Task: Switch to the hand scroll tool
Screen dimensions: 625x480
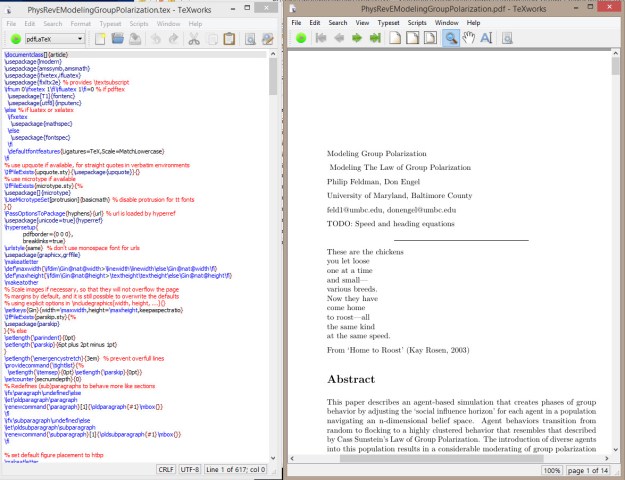Action: click(468, 38)
